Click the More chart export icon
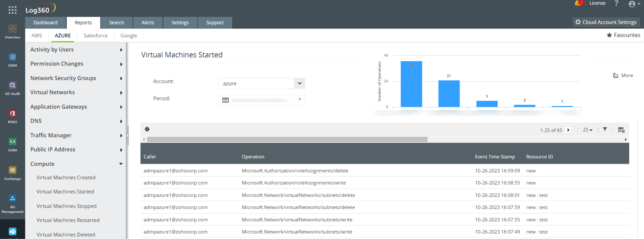644x239 pixels. [x=623, y=75]
